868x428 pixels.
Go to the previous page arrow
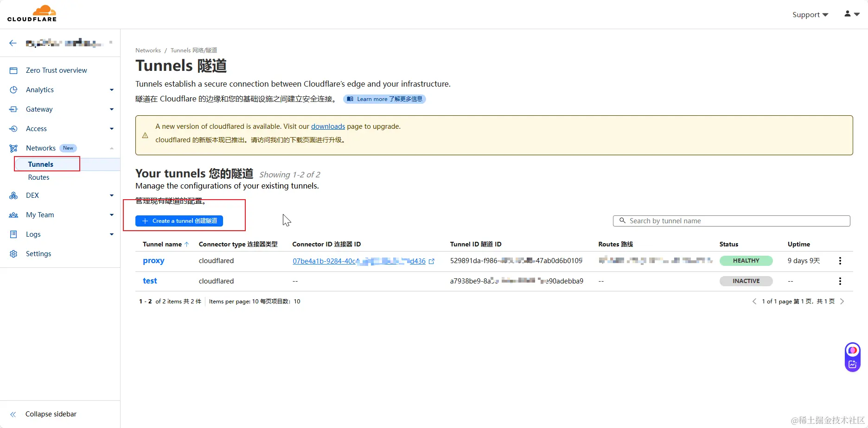754,302
